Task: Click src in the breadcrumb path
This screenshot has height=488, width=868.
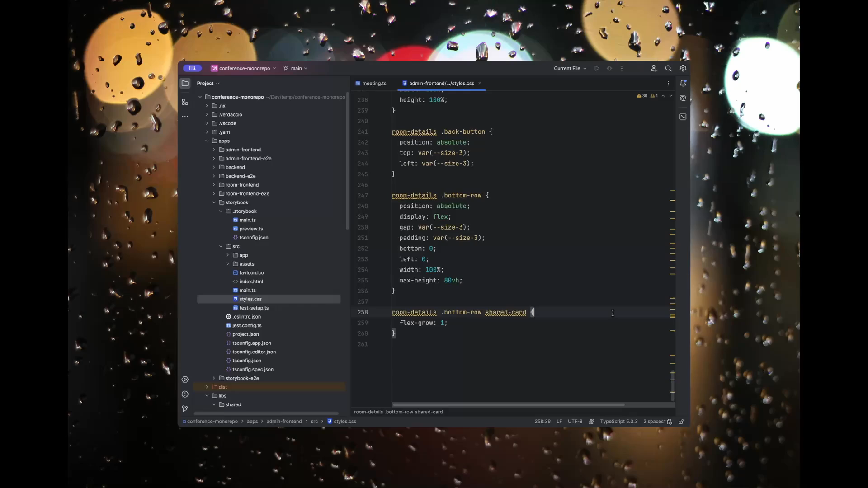Action: (x=314, y=422)
